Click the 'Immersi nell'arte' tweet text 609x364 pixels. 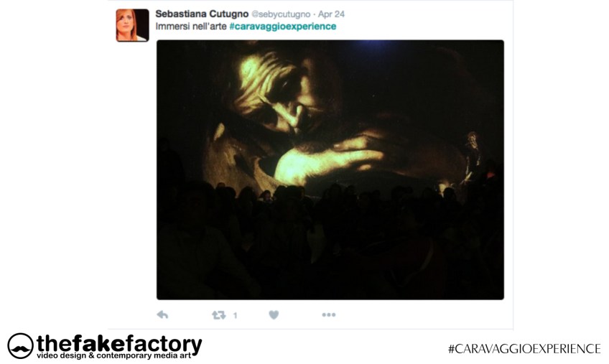191,27
